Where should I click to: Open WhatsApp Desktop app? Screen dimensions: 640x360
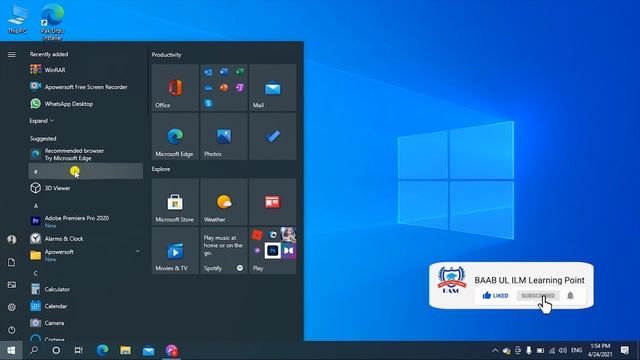click(x=86, y=104)
